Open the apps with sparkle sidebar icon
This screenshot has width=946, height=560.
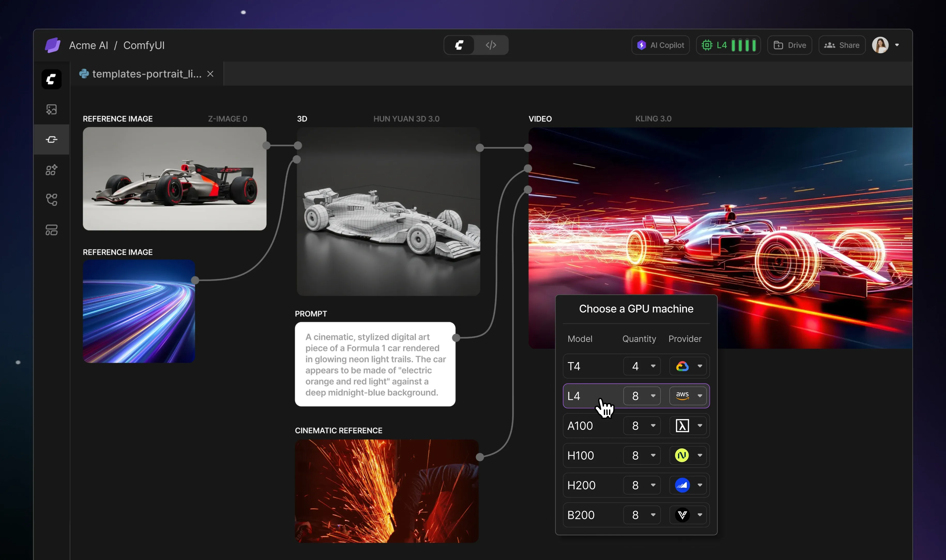(51, 170)
